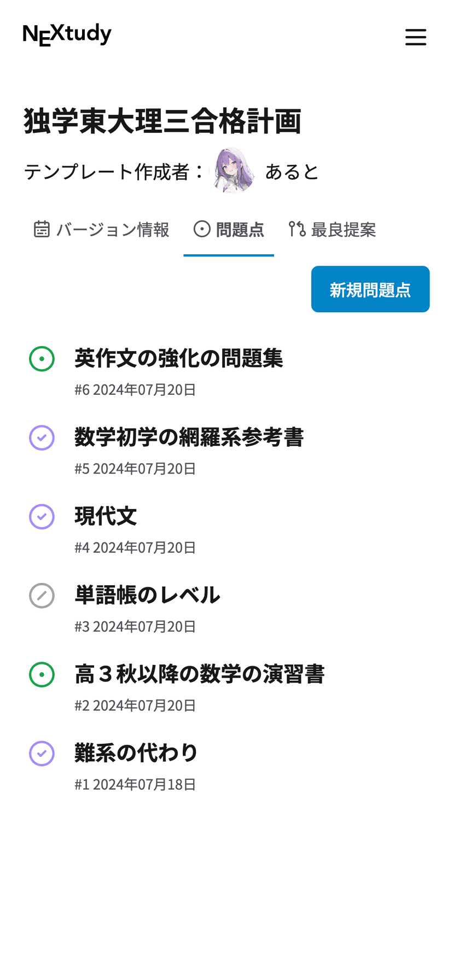The image size is (453, 980).
Task: Click the resolved icon beside 難系の代わり
Action: pyautogui.click(x=42, y=753)
